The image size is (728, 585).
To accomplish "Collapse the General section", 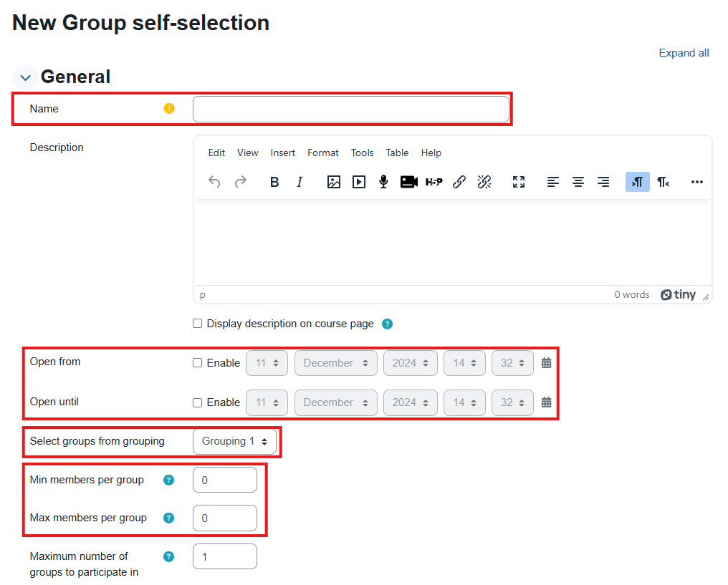I will (x=24, y=77).
